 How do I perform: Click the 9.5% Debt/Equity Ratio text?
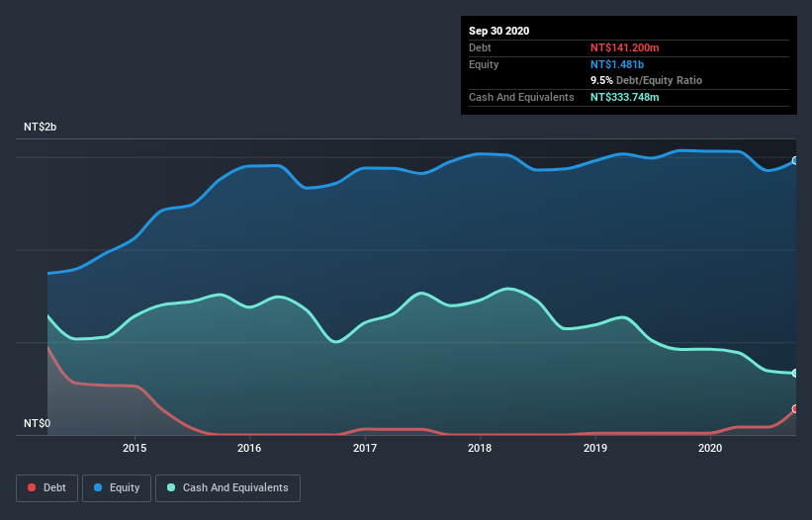[x=646, y=81]
